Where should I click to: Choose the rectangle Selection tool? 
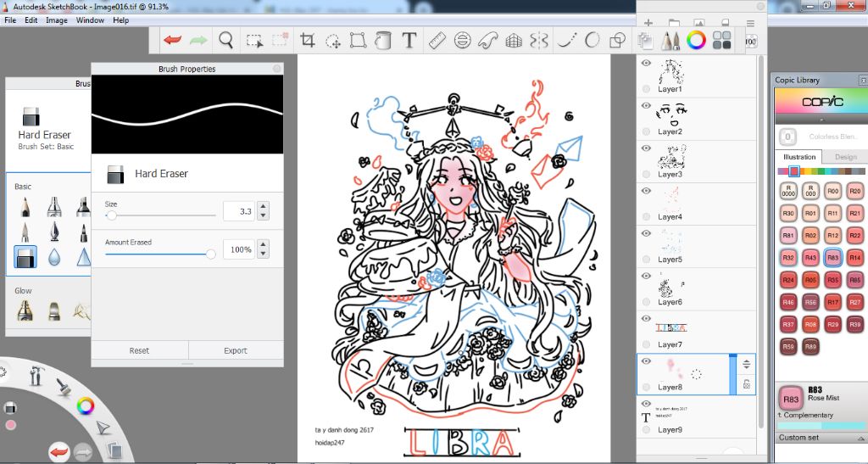254,41
